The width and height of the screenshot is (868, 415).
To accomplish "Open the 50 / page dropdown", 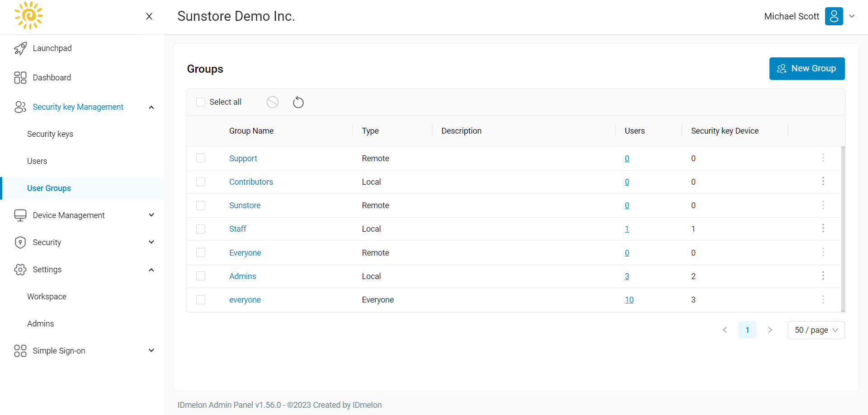I will click(816, 330).
